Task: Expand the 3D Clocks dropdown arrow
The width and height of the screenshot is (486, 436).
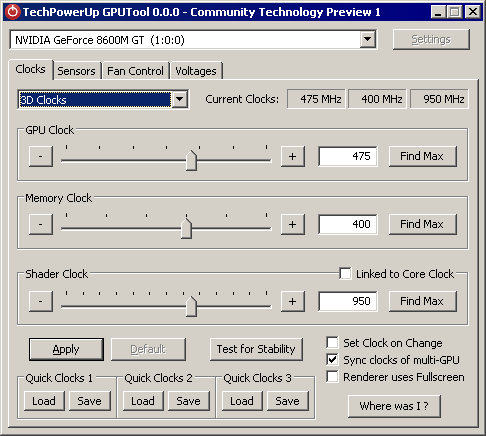Action: point(180,99)
